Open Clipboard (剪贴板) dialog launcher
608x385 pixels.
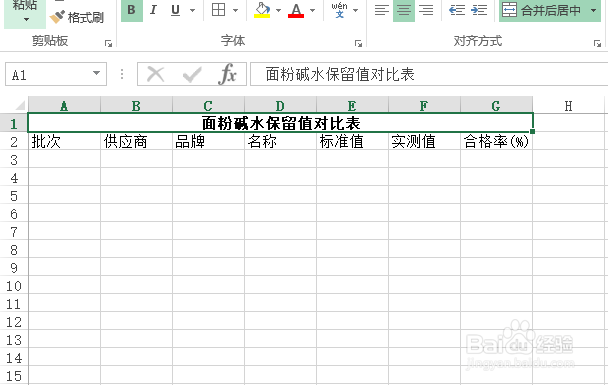click(x=109, y=44)
